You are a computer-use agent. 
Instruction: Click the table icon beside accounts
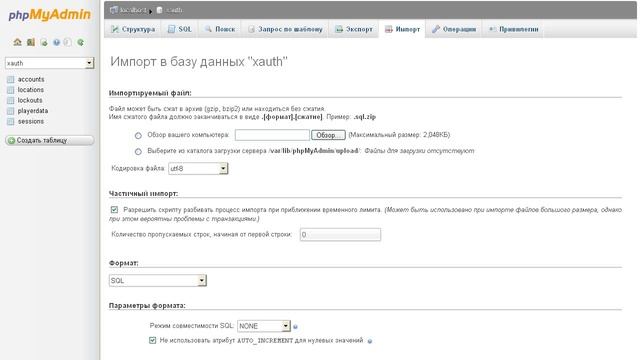coord(11,79)
